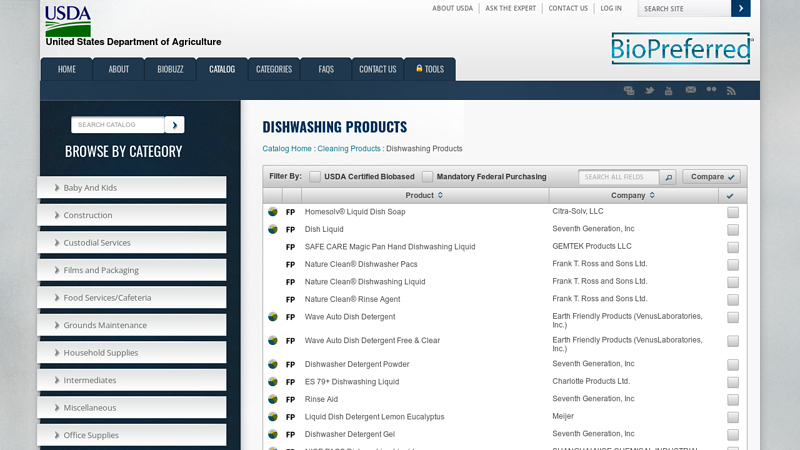Image resolution: width=800 pixels, height=450 pixels.
Task: Expand the Household Supplies category
Action: (x=132, y=353)
